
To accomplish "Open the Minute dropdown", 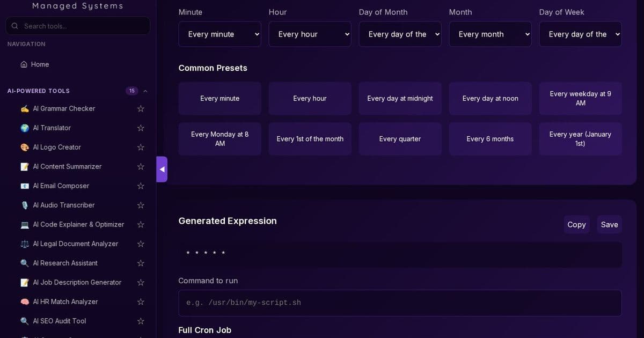I will point(219,34).
